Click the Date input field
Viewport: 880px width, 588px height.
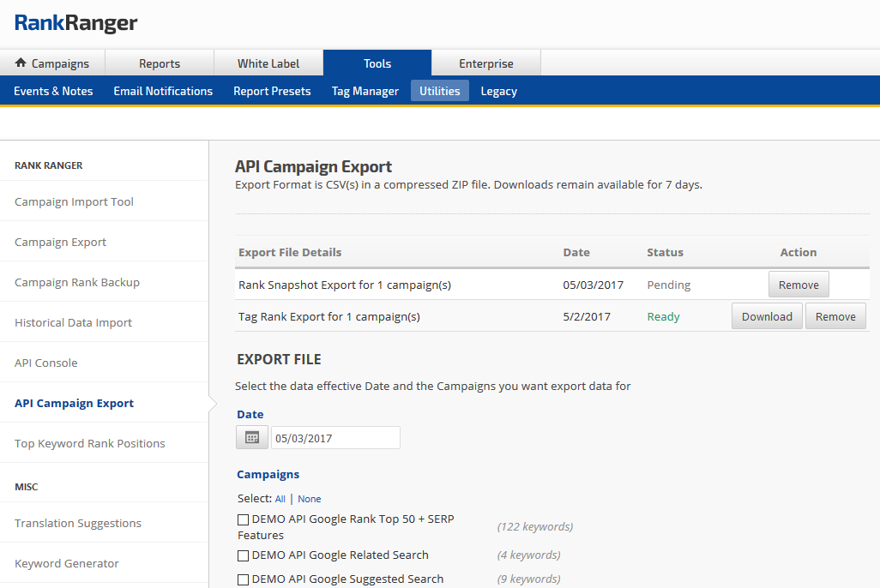coord(335,438)
